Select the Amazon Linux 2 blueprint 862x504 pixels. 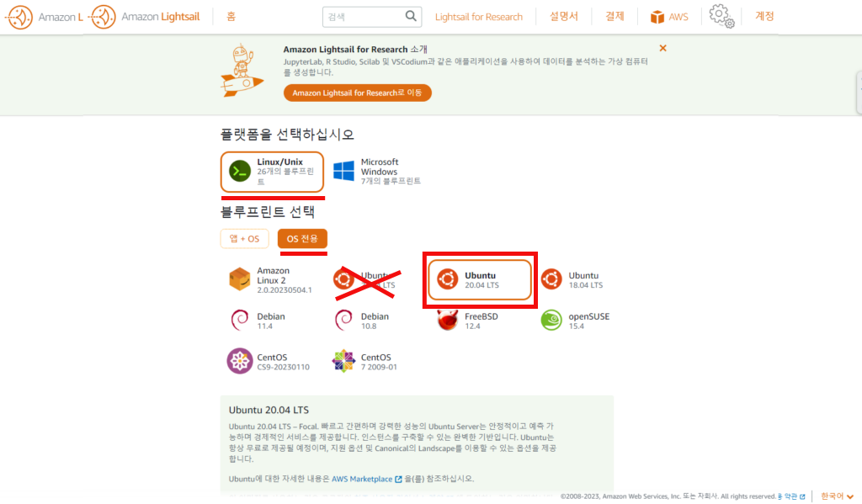[x=270, y=280]
